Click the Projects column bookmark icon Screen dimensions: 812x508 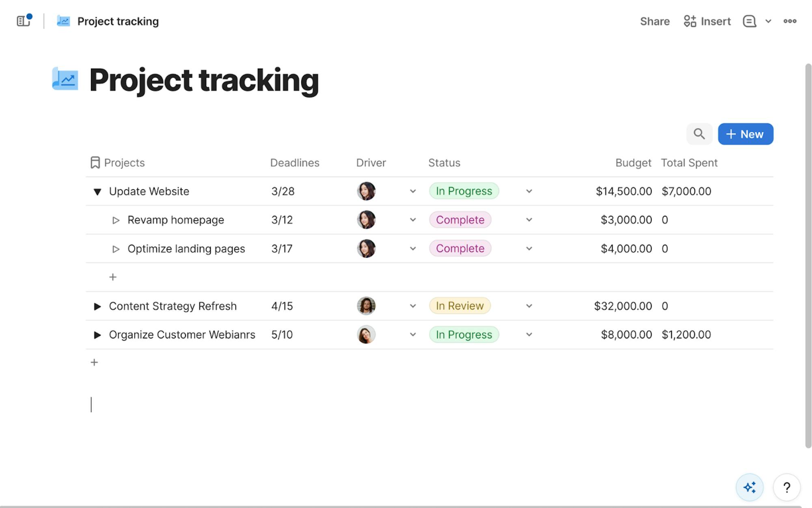pyautogui.click(x=95, y=163)
